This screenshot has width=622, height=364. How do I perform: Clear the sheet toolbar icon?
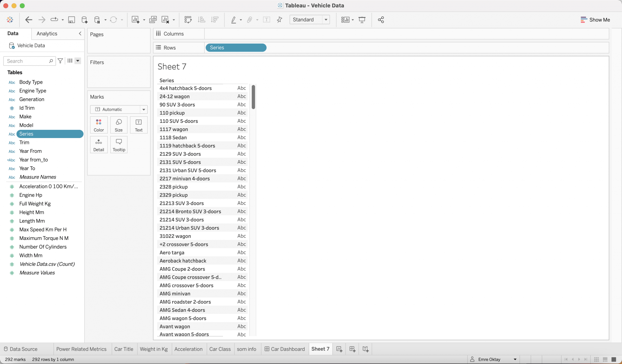click(165, 20)
